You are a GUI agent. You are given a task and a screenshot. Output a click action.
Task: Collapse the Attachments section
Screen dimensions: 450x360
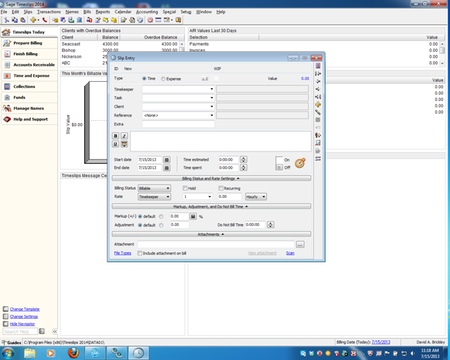tap(211, 234)
